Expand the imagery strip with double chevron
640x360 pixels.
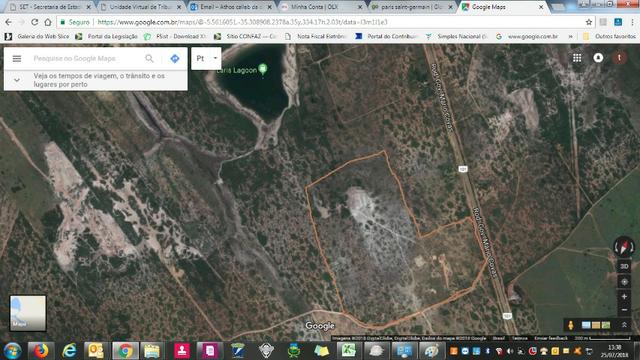pyautogui.click(x=624, y=325)
